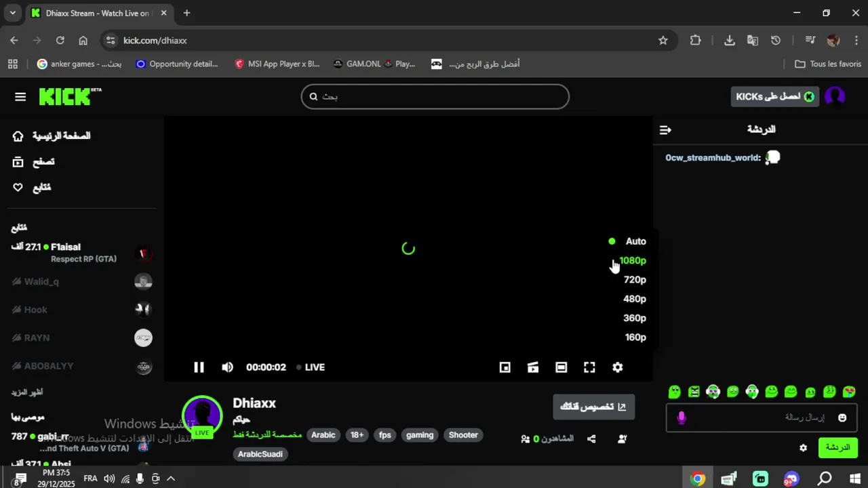Open F1aisal followed channel
This screenshot has width=868, height=488.
click(x=82, y=253)
